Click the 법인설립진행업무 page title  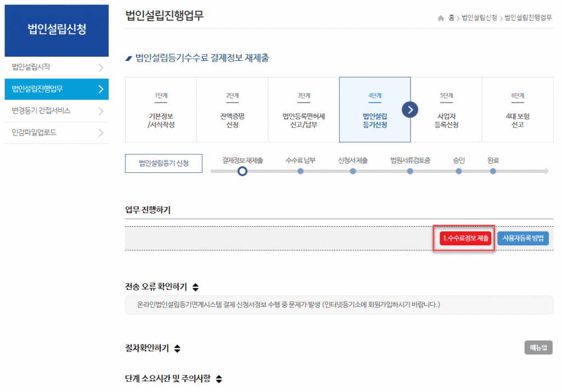click(165, 16)
